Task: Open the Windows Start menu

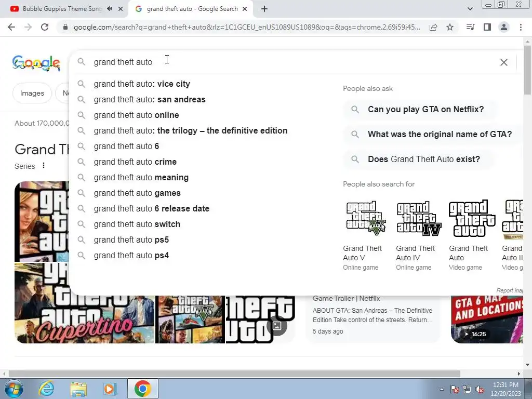Action: (x=14, y=389)
